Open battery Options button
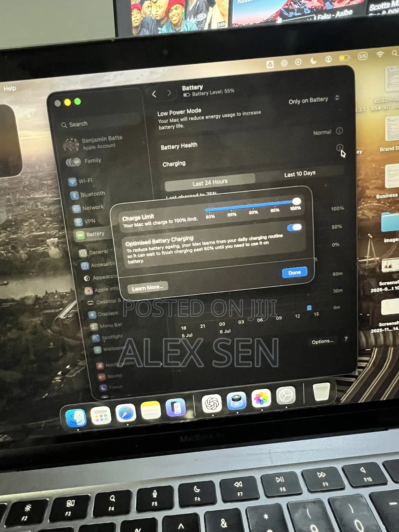The image size is (399, 532). point(322,341)
